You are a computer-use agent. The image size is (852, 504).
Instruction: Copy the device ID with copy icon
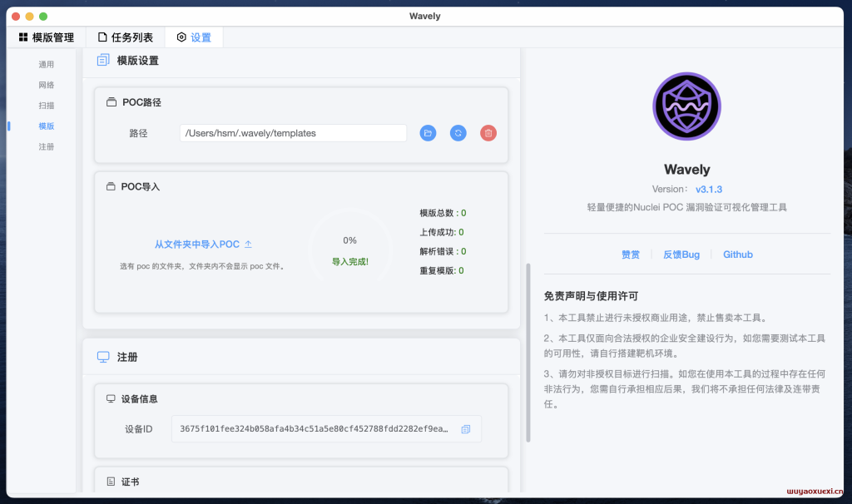click(x=466, y=430)
